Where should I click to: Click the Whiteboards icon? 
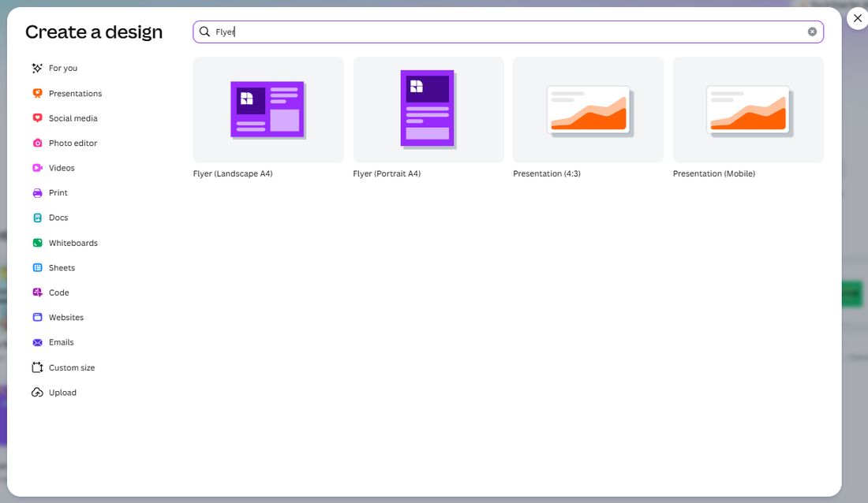pyautogui.click(x=37, y=243)
